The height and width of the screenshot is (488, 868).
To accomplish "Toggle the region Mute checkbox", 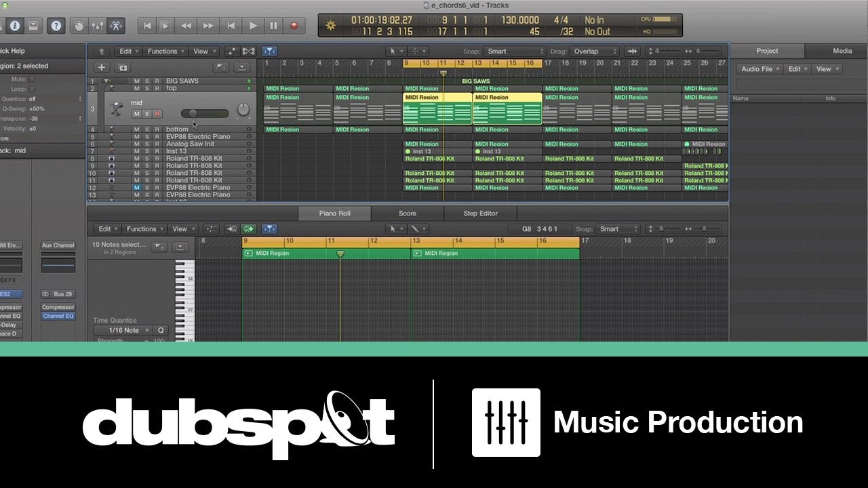I will tap(32, 79).
